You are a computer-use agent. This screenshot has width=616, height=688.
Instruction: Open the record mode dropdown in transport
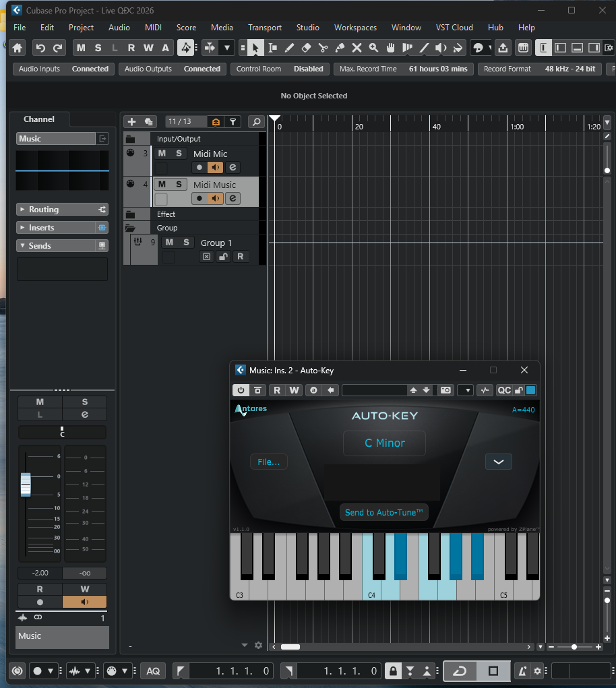[51, 671]
